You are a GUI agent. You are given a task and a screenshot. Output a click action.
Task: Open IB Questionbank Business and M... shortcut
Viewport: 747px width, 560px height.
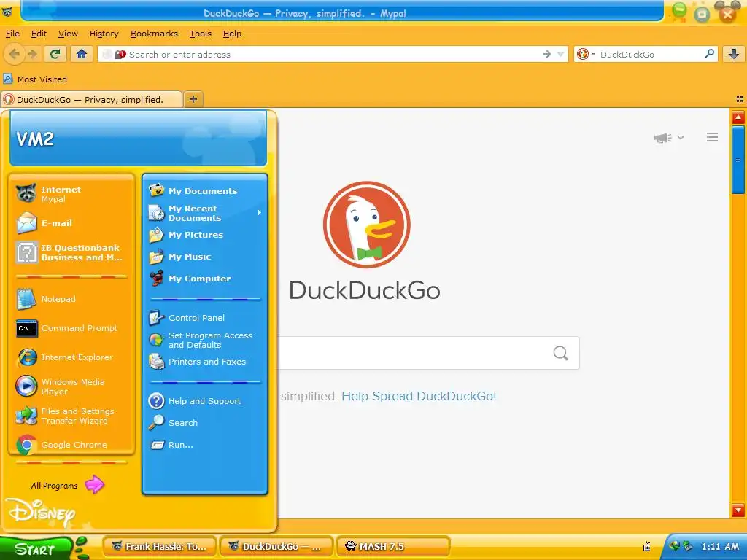pyautogui.click(x=71, y=252)
